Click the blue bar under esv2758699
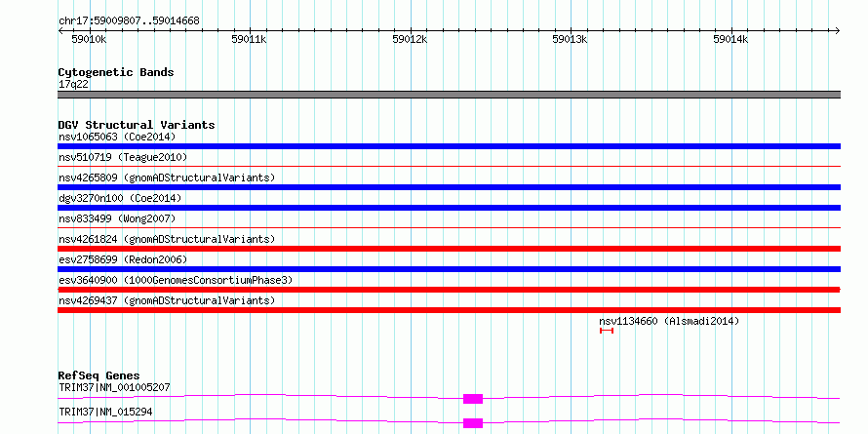 [449, 269]
